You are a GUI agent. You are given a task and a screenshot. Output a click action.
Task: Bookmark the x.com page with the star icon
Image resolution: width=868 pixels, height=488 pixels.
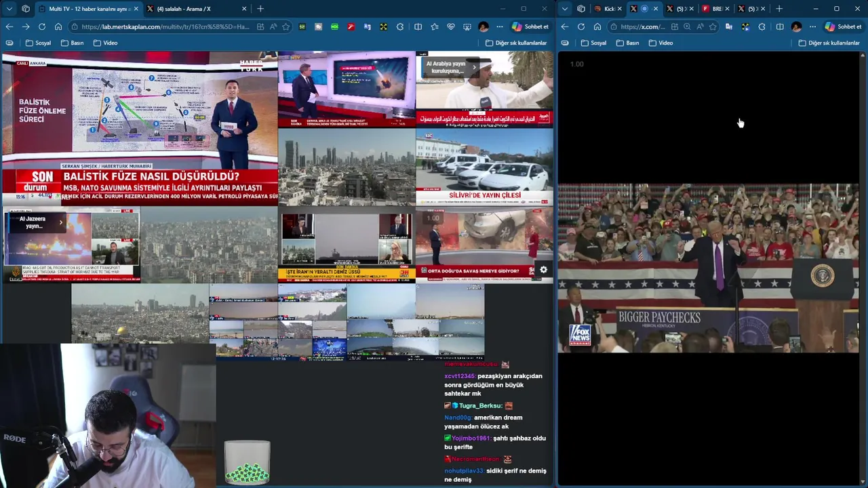pyautogui.click(x=713, y=26)
